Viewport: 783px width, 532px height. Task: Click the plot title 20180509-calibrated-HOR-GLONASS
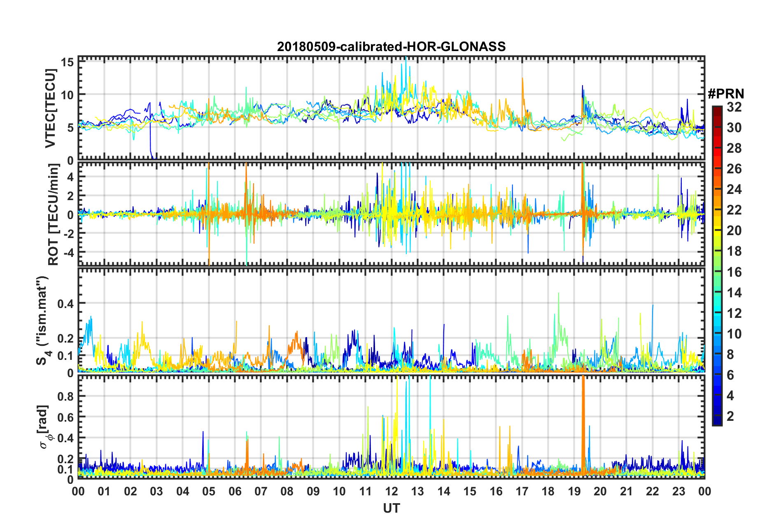coord(391,47)
